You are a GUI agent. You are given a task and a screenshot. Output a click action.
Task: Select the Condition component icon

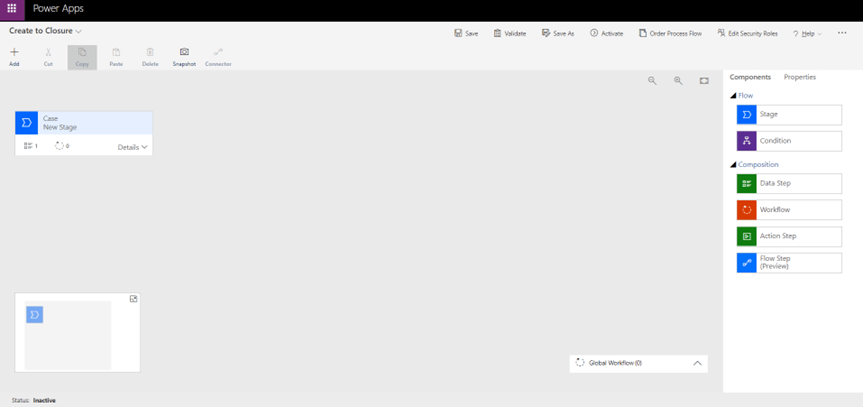[747, 141]
